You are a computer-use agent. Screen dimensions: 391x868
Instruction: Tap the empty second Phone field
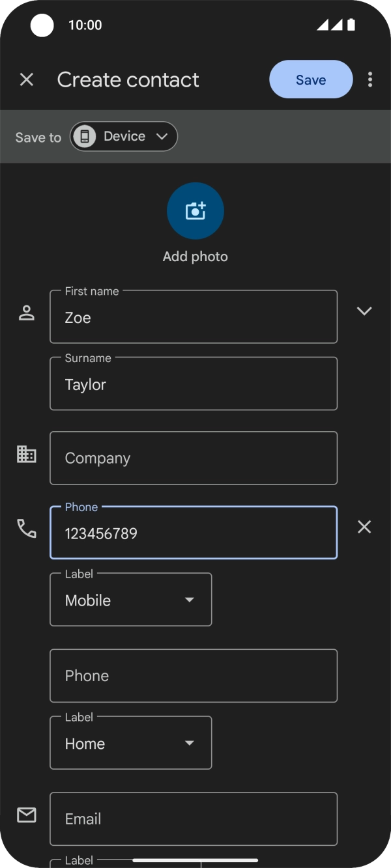[x=194, y=676]
